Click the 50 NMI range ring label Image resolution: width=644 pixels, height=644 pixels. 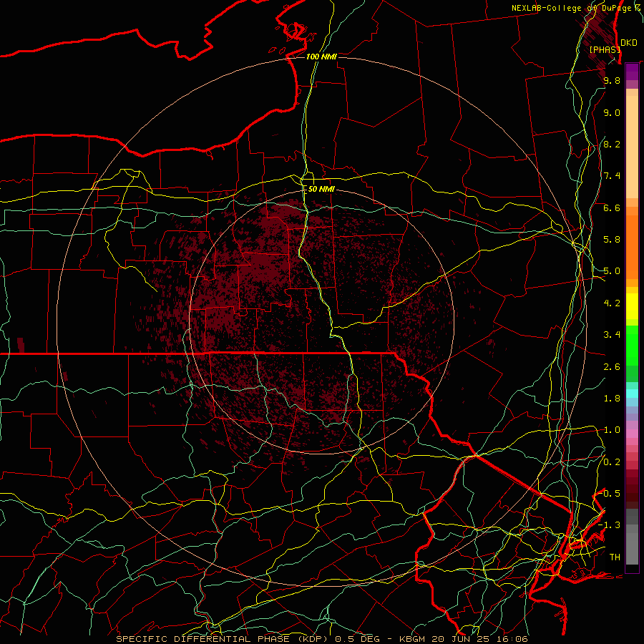321,190
